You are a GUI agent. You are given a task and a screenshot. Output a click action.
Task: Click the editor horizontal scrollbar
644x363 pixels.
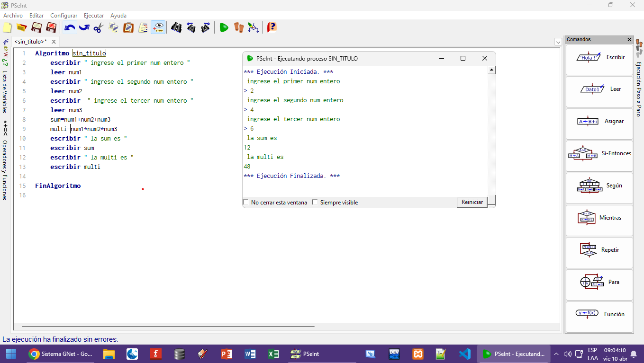(168, 327)
